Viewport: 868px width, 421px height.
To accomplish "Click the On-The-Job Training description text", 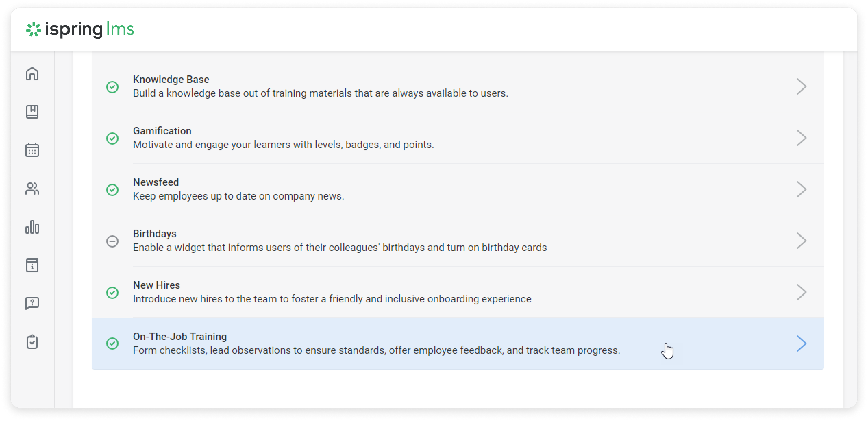I will tap(376, 350).
